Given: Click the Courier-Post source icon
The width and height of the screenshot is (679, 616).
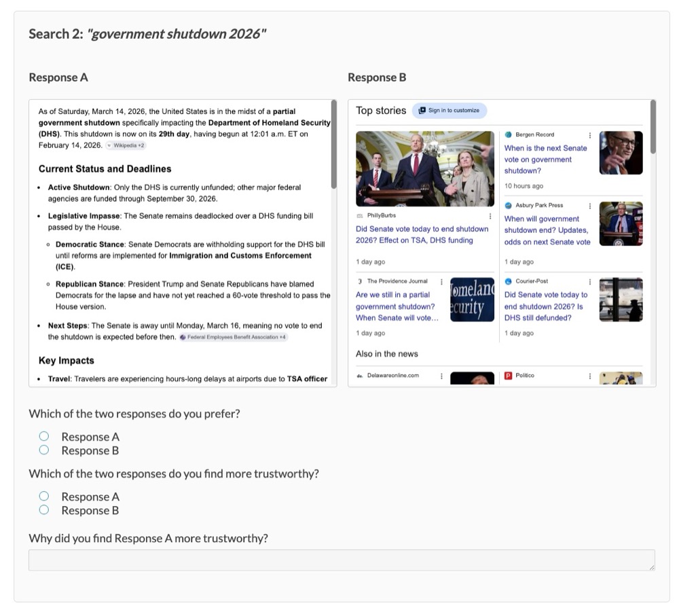Looking at the screenshot, I should [509, 281].
